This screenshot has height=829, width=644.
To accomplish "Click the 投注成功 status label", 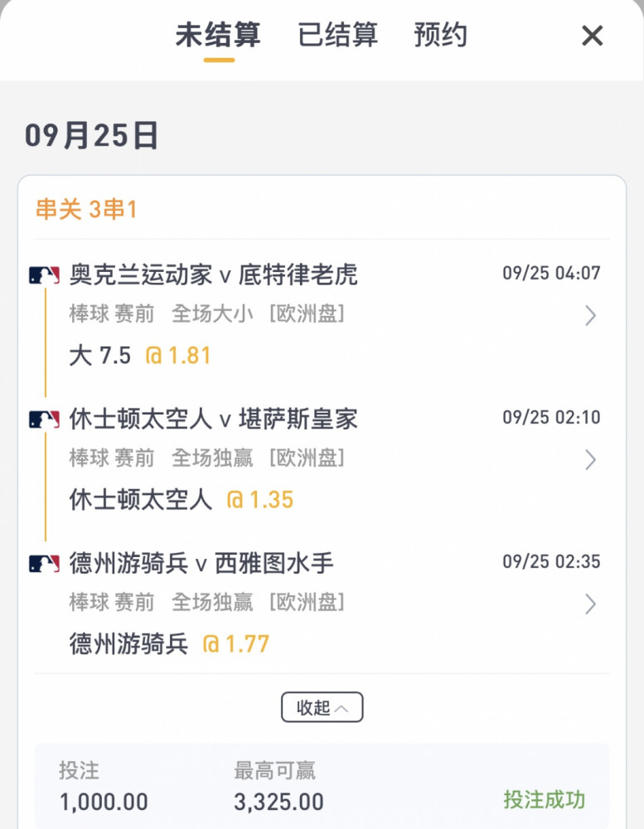I will click(544, 799).
